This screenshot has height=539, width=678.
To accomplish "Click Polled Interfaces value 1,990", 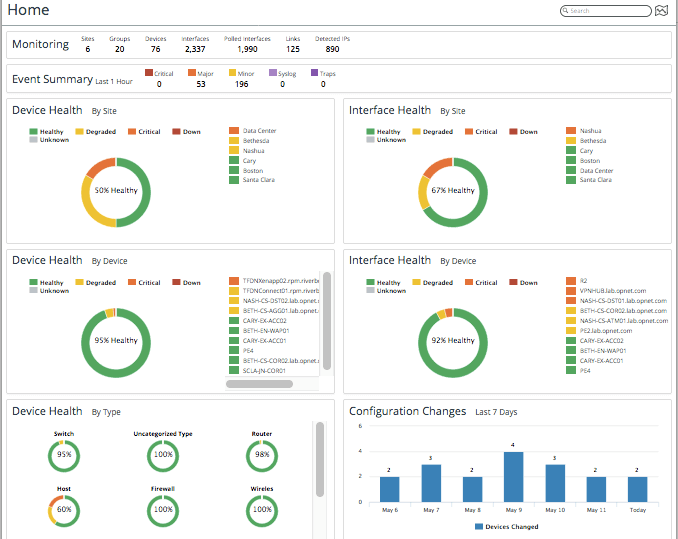I will coord(247,49).
